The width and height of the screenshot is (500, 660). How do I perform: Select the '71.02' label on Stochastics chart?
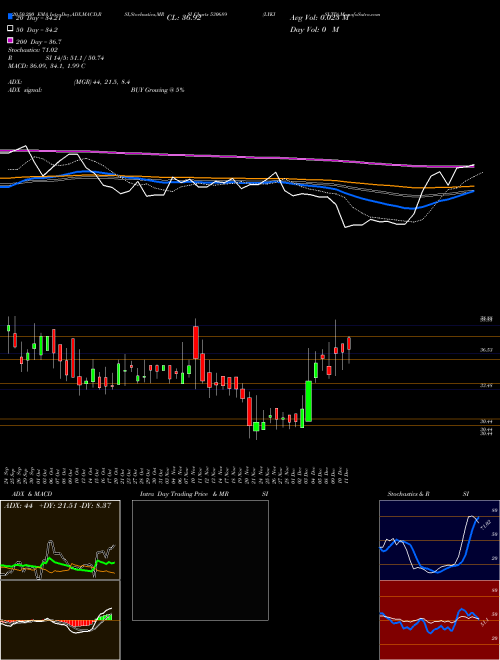[x=485, y=525]
